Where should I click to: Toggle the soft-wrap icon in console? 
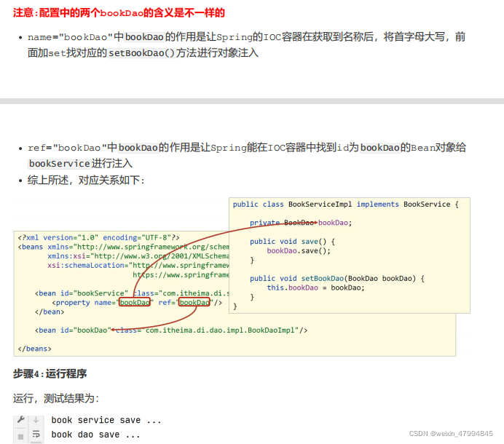pos(36,435)
